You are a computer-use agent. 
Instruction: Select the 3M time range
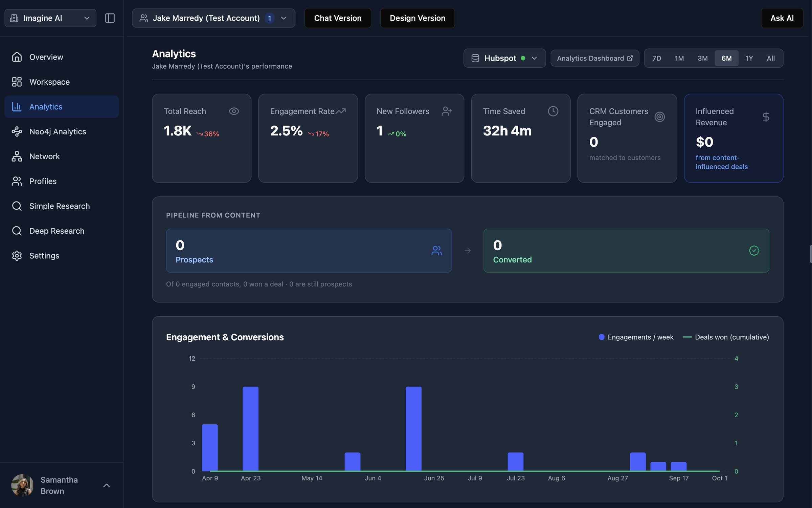[x=702, y=58]
